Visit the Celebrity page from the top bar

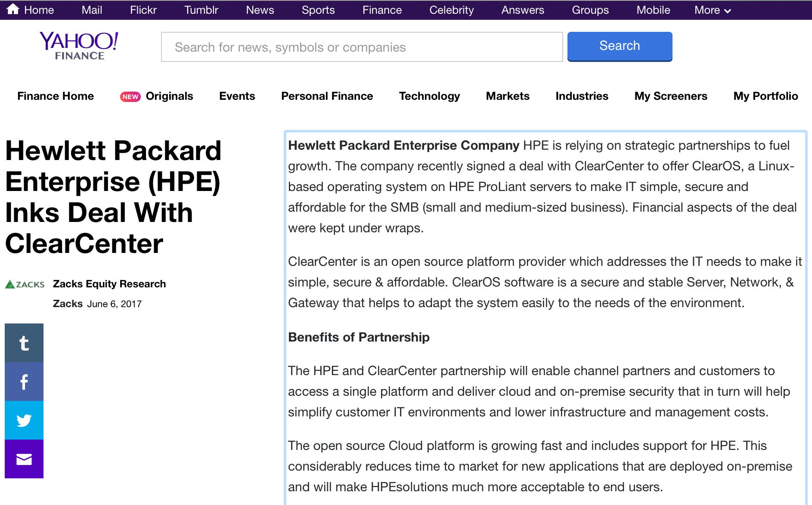[x=451, y=9]
